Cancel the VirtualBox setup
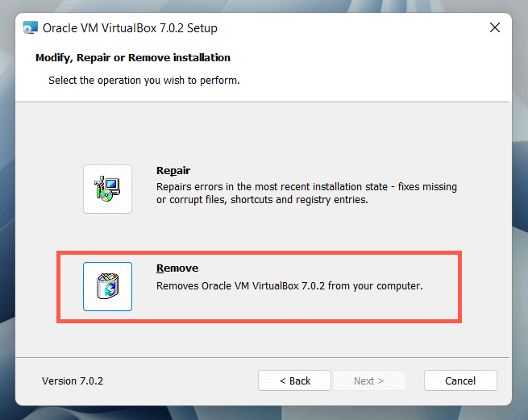 (x=460, y=380)
